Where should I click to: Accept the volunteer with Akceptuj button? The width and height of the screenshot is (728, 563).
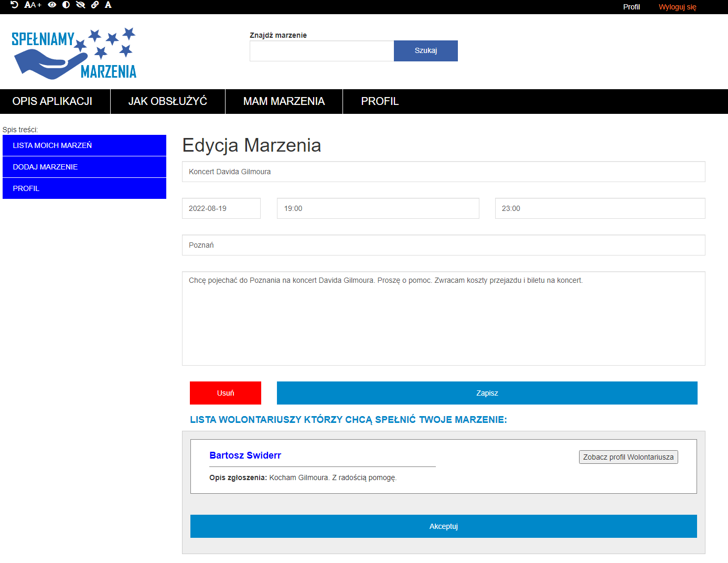443,526
